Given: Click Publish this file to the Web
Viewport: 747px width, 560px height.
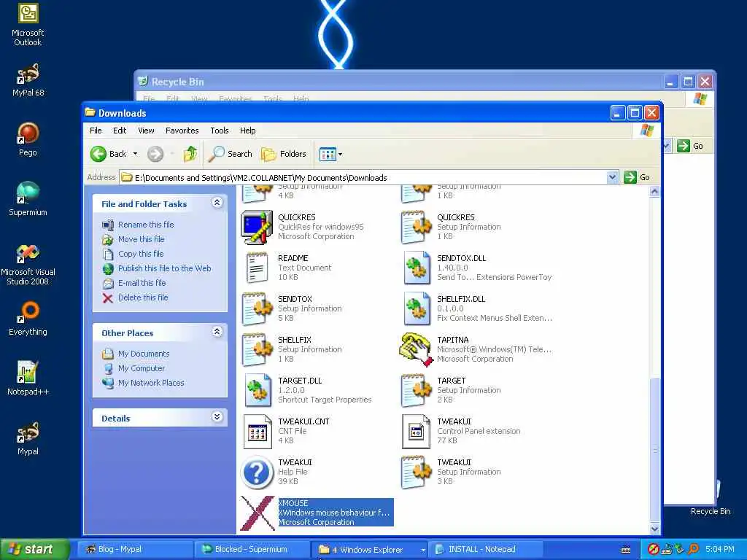Looking at the screenshot, I should [164, 268].
